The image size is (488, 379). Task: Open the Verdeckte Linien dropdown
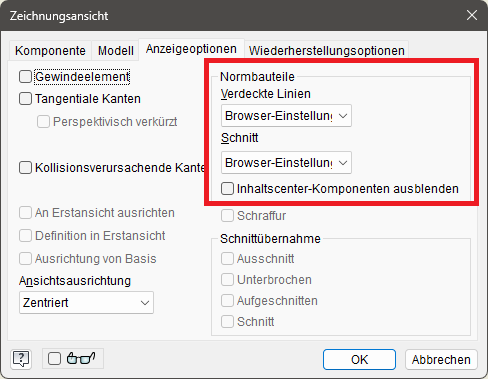286,116
